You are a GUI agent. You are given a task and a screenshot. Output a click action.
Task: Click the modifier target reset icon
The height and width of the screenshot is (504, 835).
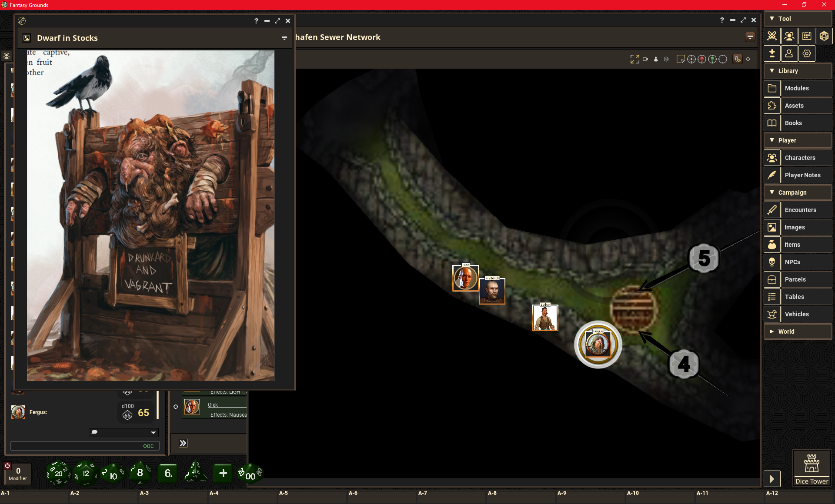[7, 466]
